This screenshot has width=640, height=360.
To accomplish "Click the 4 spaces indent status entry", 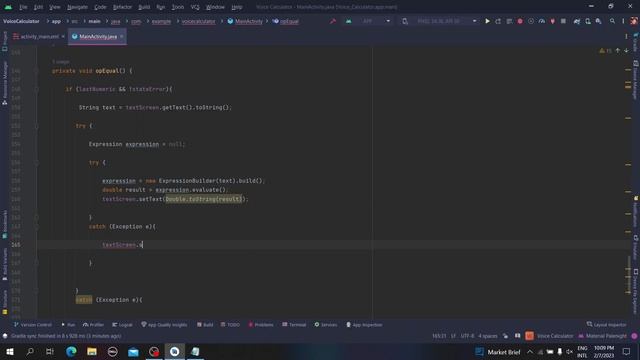I will coord(488,336).
